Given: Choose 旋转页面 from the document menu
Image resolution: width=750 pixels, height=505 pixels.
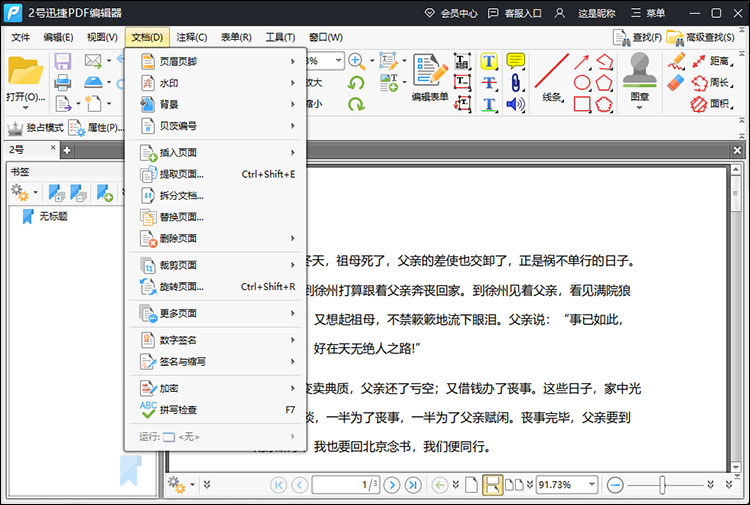Looking at the screenshot, I should coord(216,286).
